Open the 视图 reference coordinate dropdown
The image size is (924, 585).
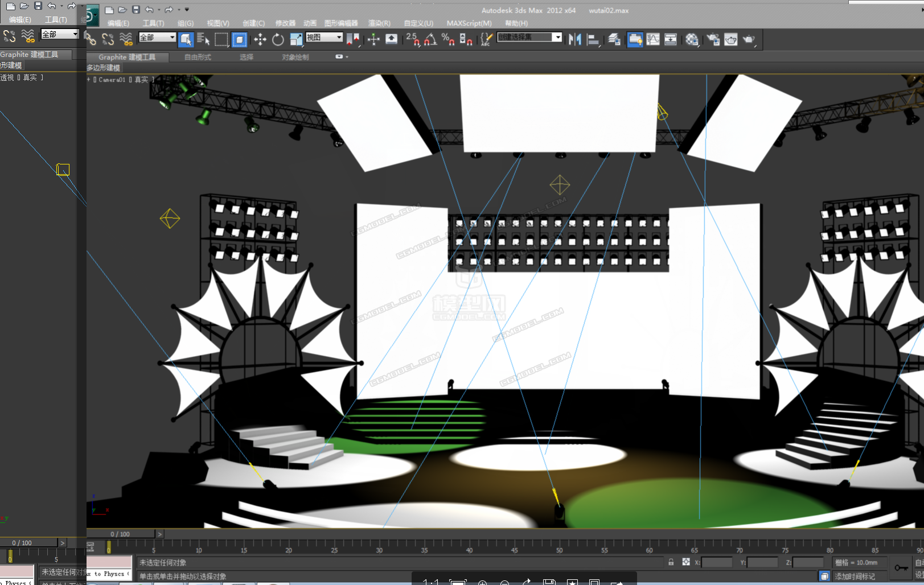[324, 38]
